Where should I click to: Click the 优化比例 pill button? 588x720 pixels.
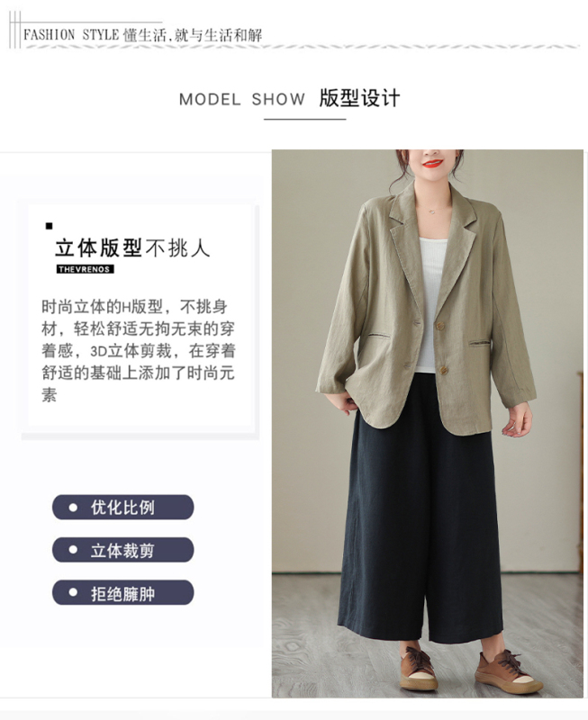pyautogui.click(x=122, y=507)
